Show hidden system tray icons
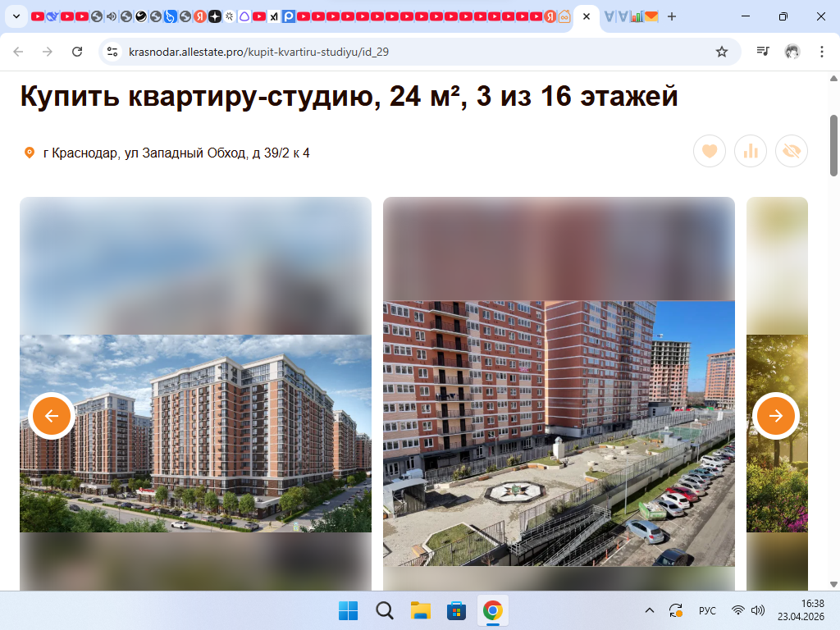Viewport: 840px width, 630px height. (x=650, y=610)
